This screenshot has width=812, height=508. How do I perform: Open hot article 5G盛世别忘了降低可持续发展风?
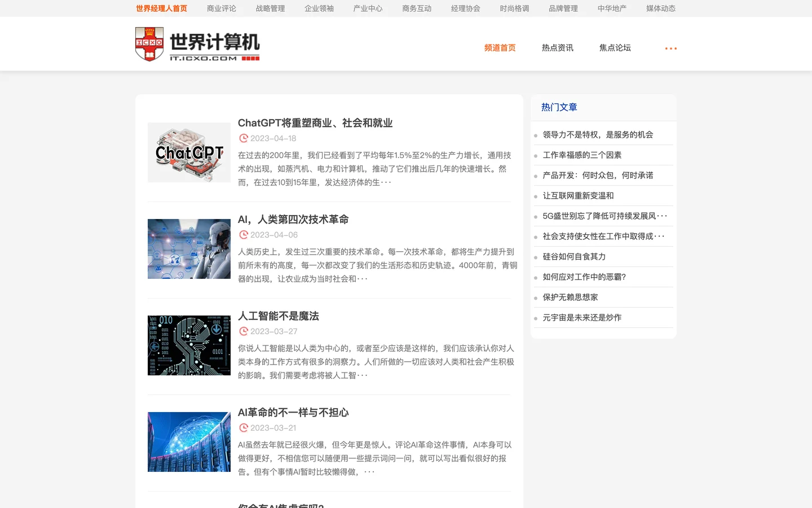pos(605,216)
